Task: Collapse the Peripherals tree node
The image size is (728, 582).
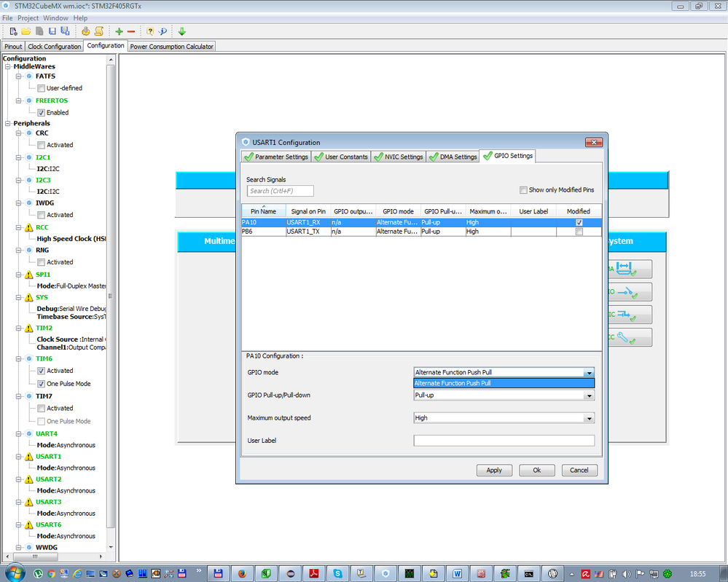Action: [x=8, y=123]
